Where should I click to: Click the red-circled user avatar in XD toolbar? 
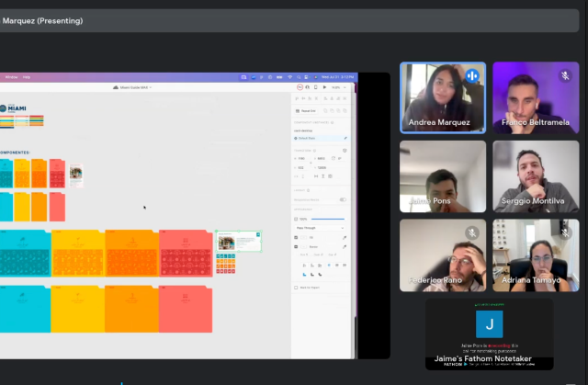[x=300, y=87]
